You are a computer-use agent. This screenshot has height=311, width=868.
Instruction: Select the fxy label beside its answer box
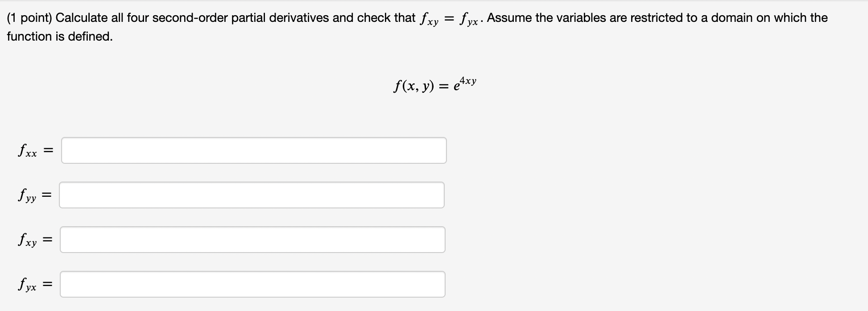tap(28, 240)
